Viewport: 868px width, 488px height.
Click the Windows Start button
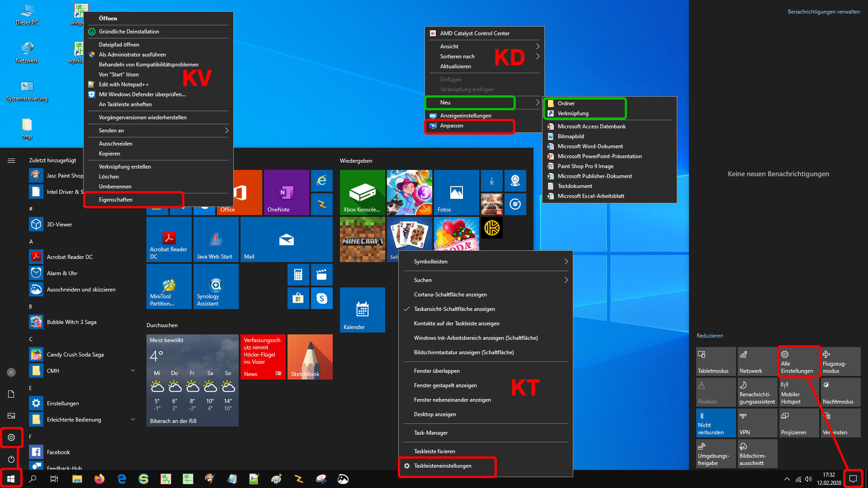tap(11, 479)
